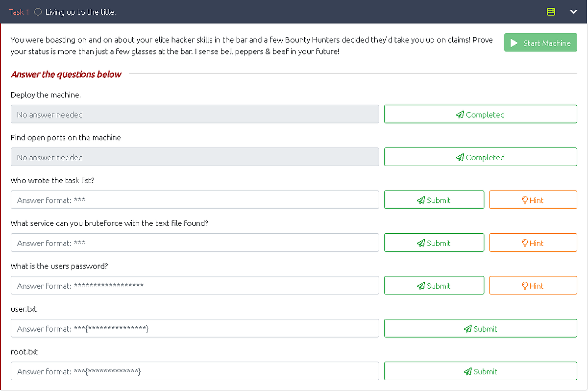Click the green machine details icon in the header

(x=551, y=11)
